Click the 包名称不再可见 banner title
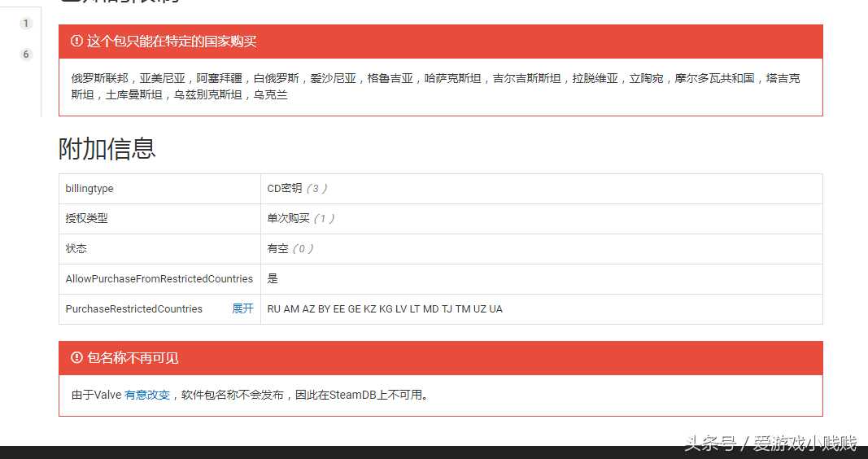The width and height of the screenshot is (868, 459). [133, 357]
